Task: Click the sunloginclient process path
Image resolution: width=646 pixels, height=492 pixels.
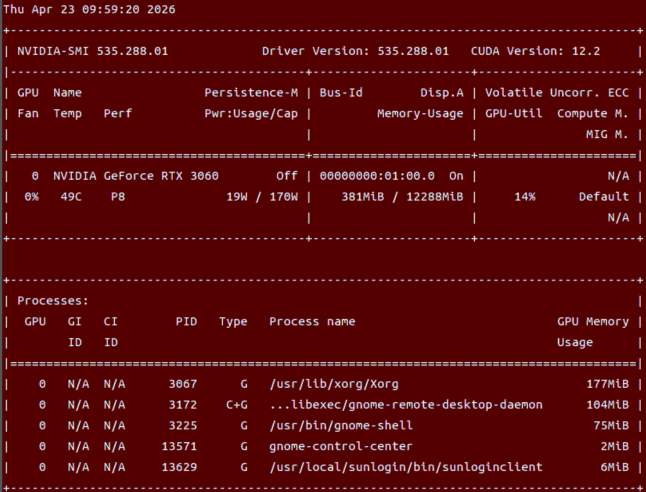Action: 406,467
